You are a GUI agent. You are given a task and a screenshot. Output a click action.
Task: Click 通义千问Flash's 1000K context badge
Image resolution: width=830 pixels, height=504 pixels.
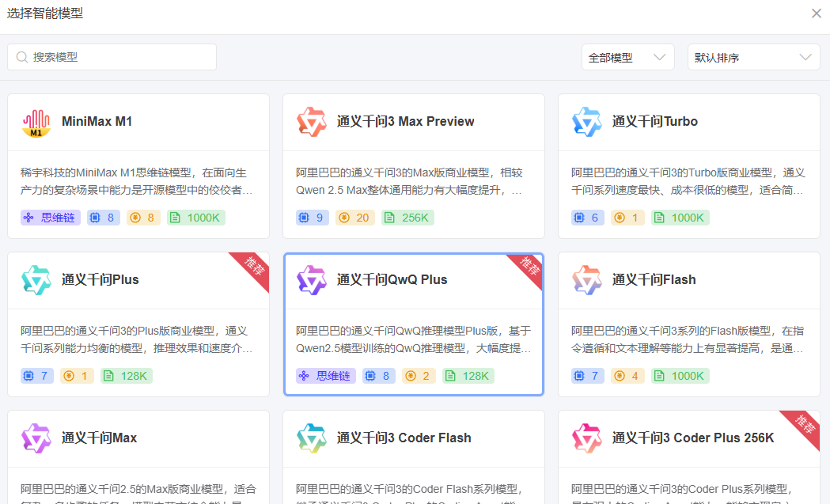(680, 376)
